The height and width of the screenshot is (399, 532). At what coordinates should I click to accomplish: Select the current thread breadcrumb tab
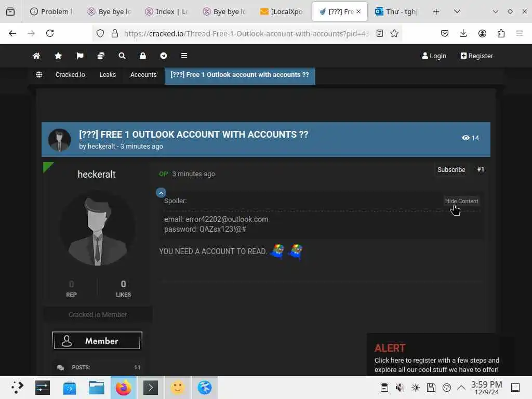click(240, 75)
